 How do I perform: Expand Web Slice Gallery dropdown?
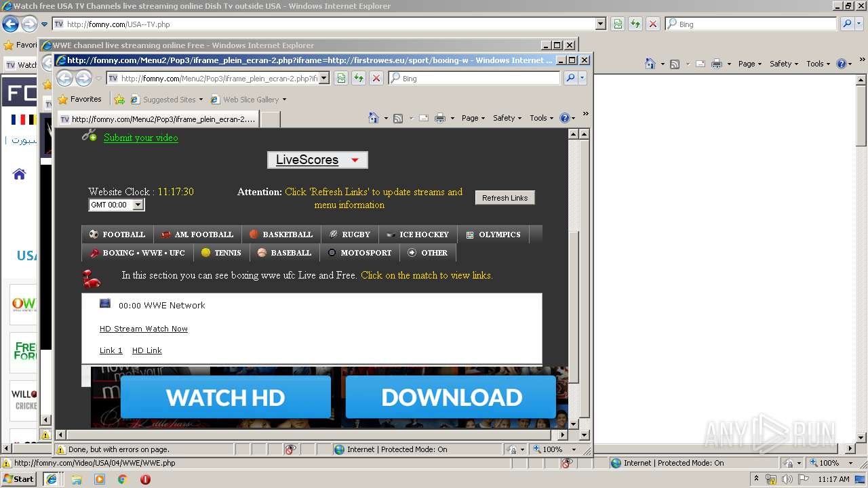[x=284, y=100]
